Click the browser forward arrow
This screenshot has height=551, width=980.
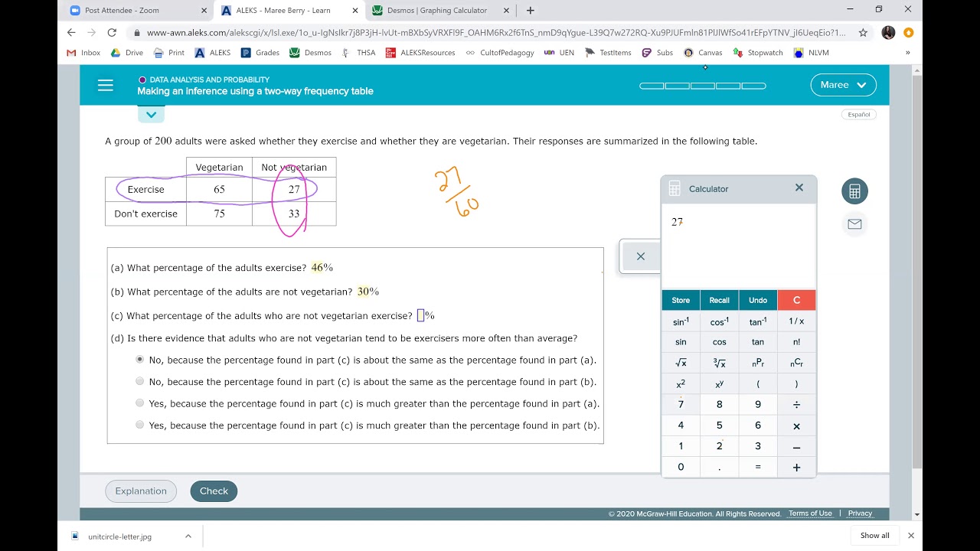click(x=91, y=32)
